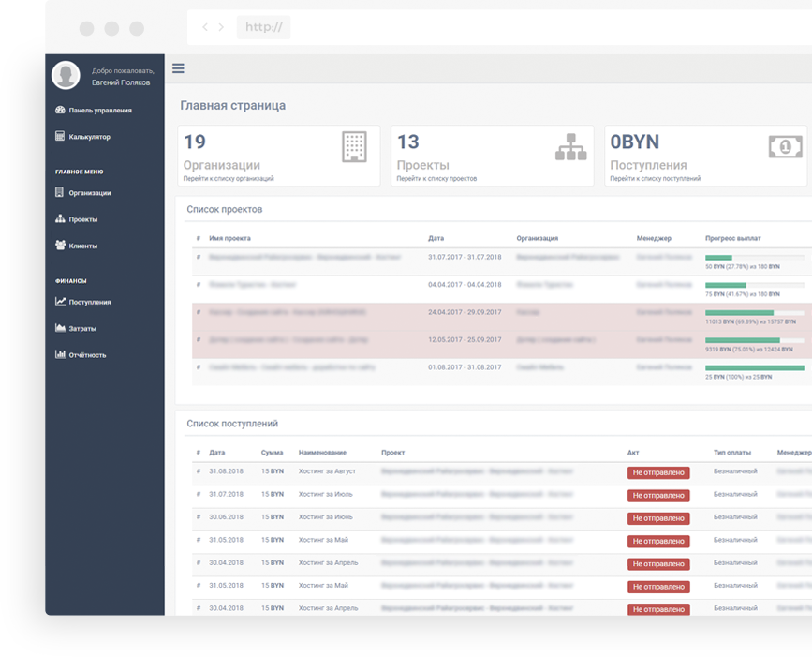Image resolution: width=812 pixels, height=657 pixels.
Task: Follow link Перейти к списку организаций
Action: (x=229, y=179)
